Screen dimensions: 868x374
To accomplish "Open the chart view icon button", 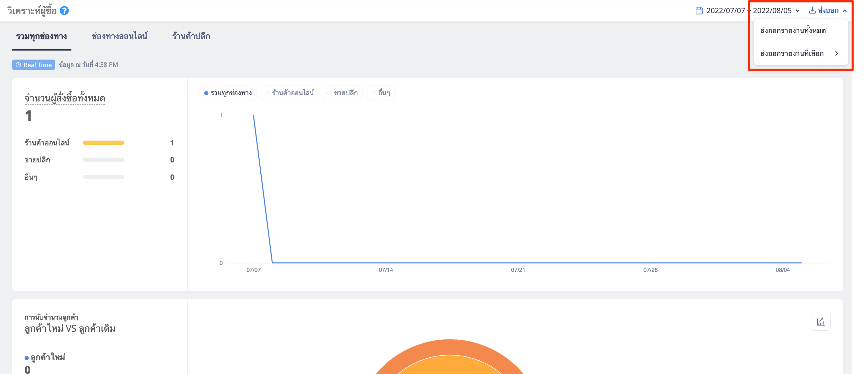I will pyautogui.click(x=821, y=321).
